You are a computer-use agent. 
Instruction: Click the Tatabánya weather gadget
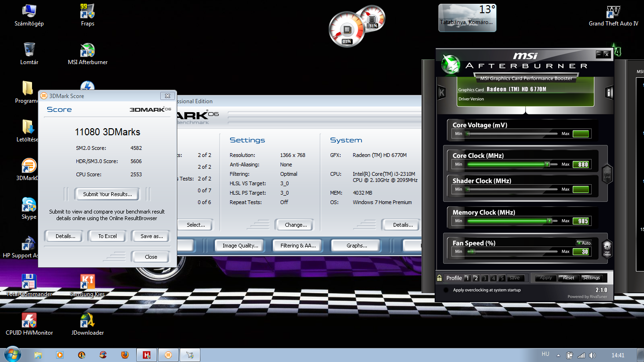click(467, 18)
